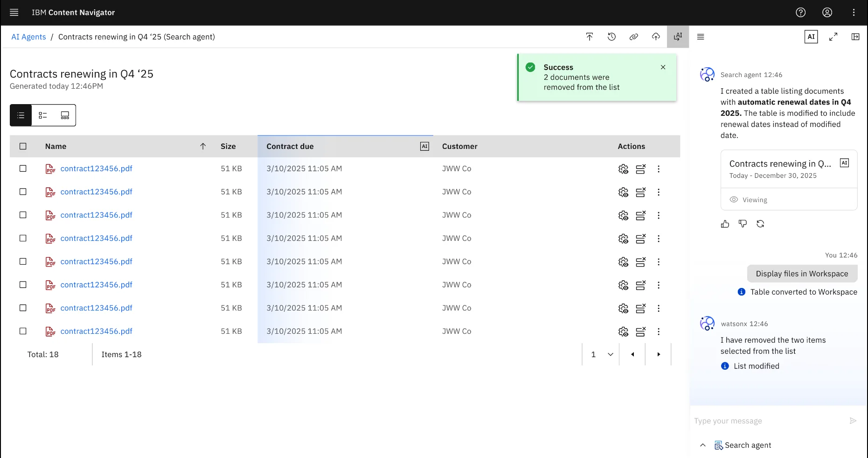The height and width of the screenshot is (458, 868).
Task: Check the fourth contract row checkbox
Action: (x=23, y=238)
